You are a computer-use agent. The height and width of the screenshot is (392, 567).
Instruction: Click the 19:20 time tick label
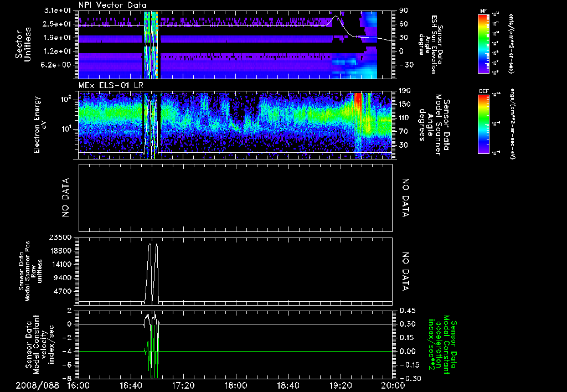pyautogui.click(x=341, y=385)
